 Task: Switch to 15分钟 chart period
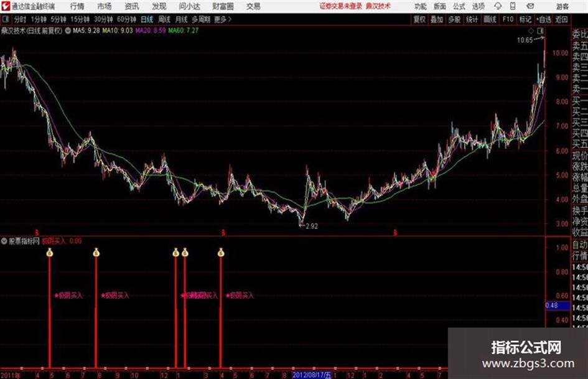coord(80,19)
